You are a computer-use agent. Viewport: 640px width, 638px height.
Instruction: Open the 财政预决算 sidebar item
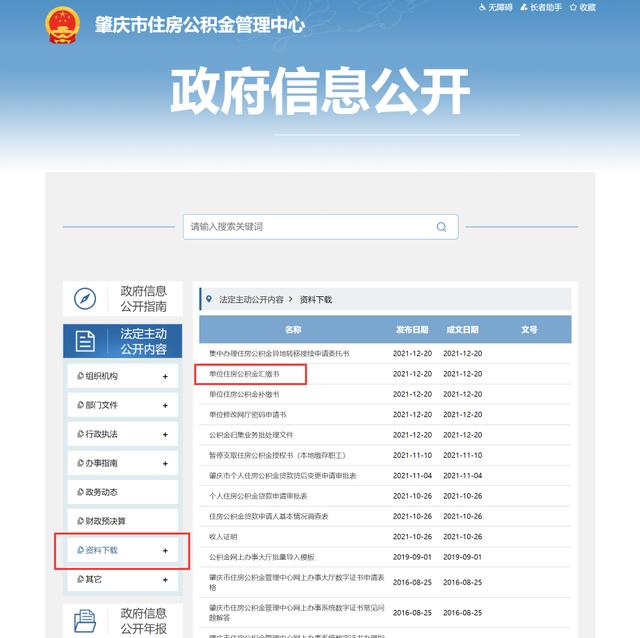122,521
